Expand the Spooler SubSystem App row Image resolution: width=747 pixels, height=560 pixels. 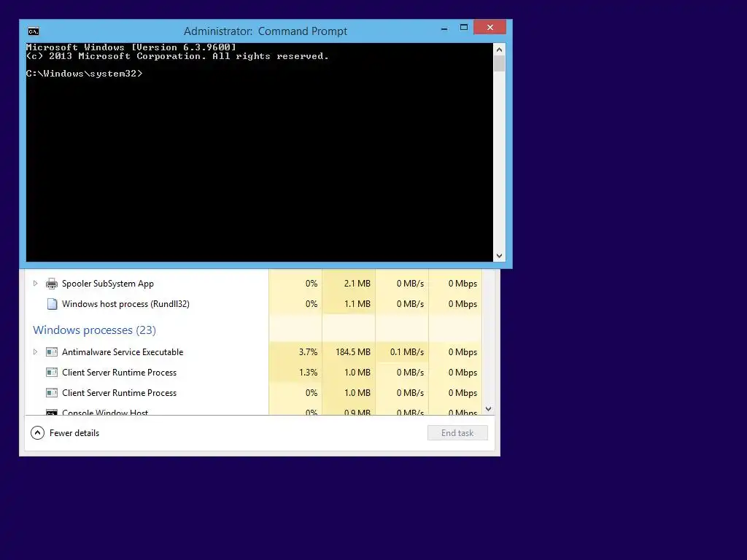[x=35, y=284]
